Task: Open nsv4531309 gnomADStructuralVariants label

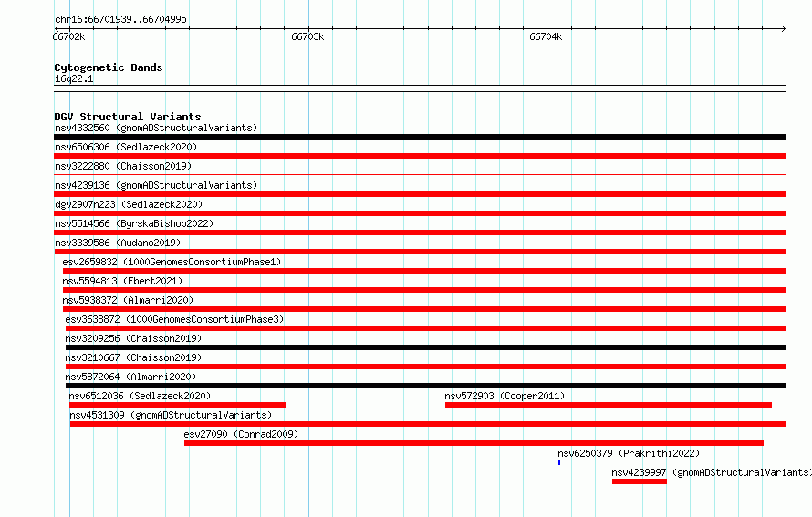Action: (171, 415)
